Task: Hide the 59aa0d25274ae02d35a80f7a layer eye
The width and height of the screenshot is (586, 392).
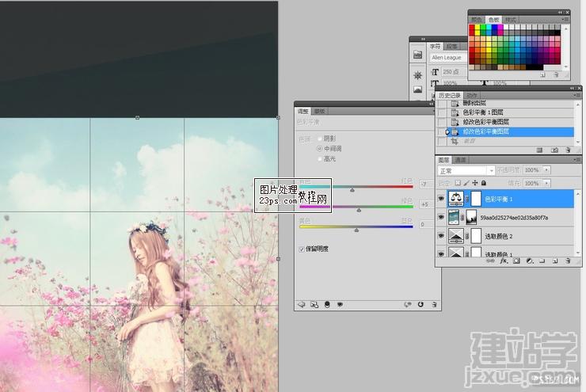Action: 441,217
